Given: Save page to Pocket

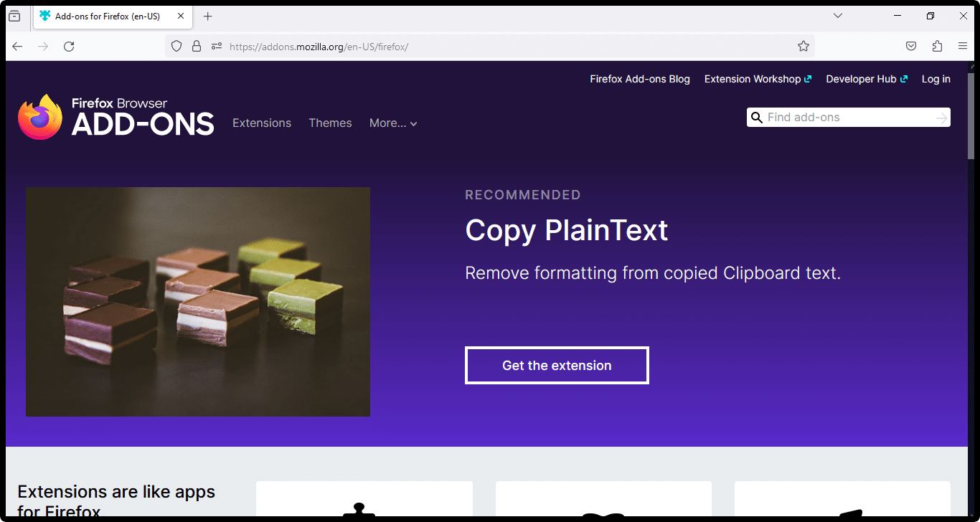Looking at the screenshot, I should pyautogui.click(x=911, y=47).
